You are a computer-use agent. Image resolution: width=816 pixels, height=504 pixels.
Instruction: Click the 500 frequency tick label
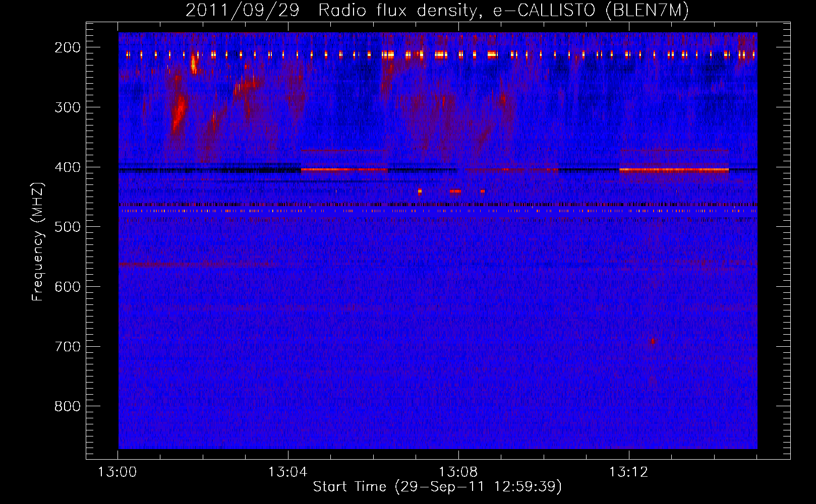click(68, 227)
